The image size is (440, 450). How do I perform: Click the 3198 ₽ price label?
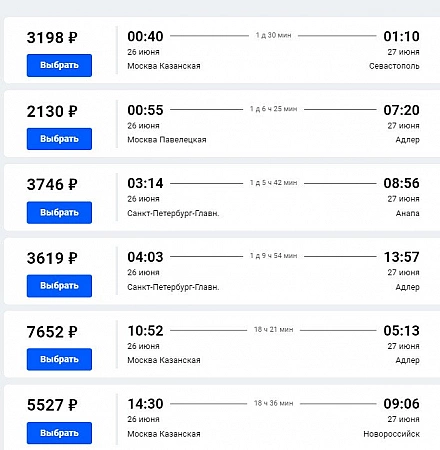(x=52, y=38)
